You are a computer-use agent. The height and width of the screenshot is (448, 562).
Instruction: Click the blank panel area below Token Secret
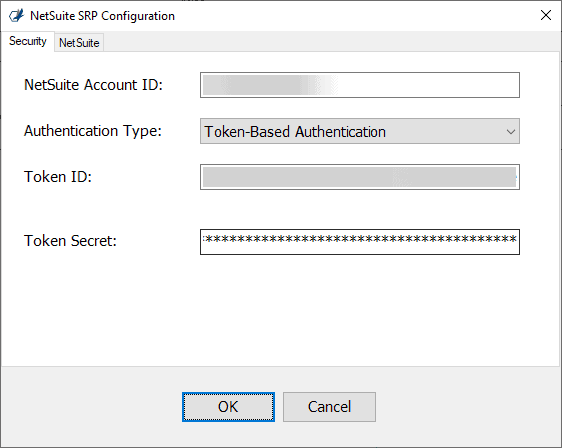pyautogui.click(x=280, y=310)
